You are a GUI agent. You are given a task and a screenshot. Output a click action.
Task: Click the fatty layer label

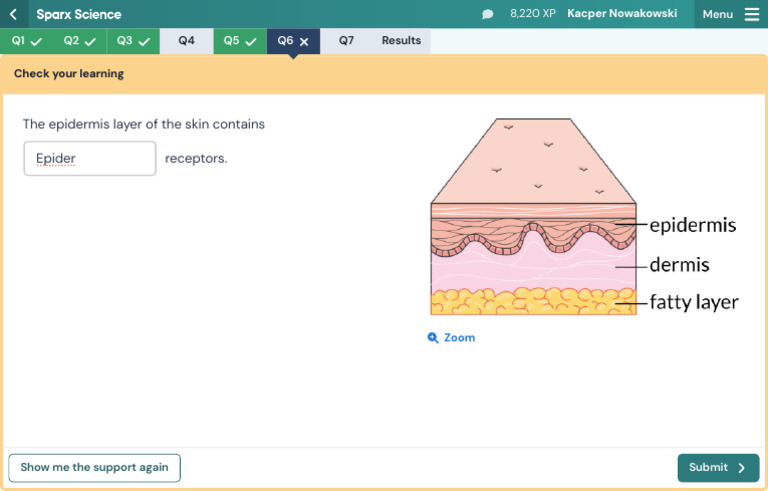(x=694, y=302)
